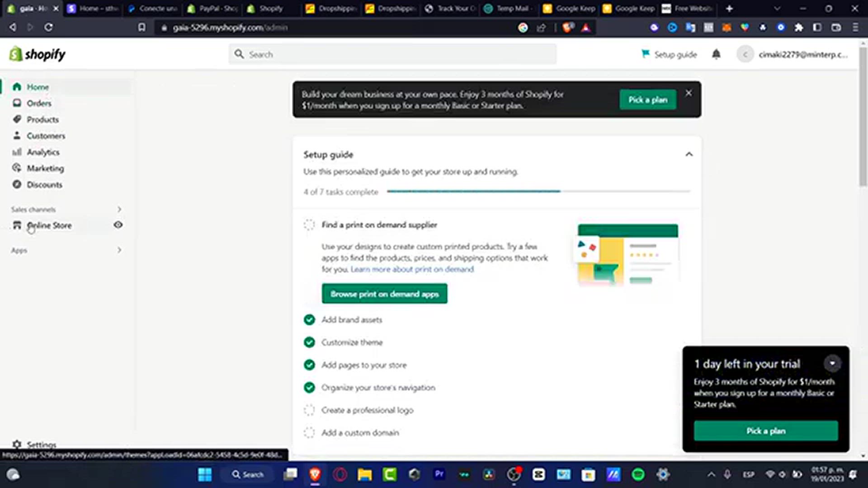Toggle Add pages to your store checkmark
This screenshot has width=868, height=488.
coord(309,365)
